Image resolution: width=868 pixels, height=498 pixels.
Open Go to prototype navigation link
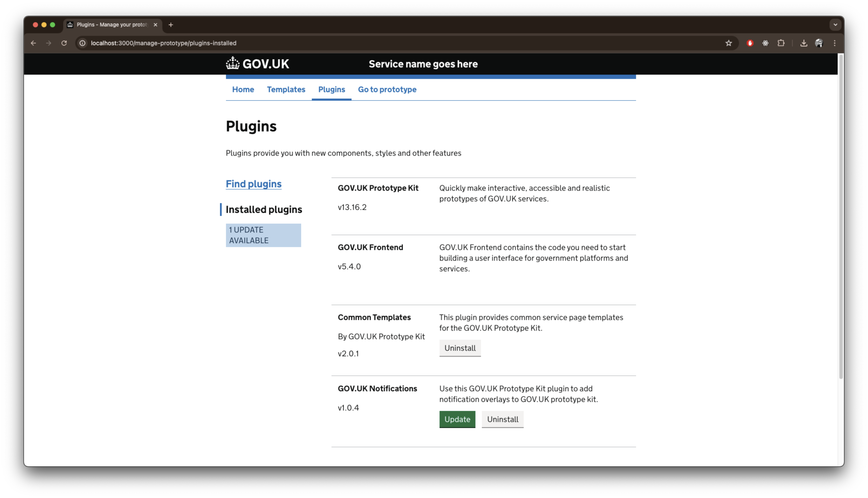click(x=387, y=89)
